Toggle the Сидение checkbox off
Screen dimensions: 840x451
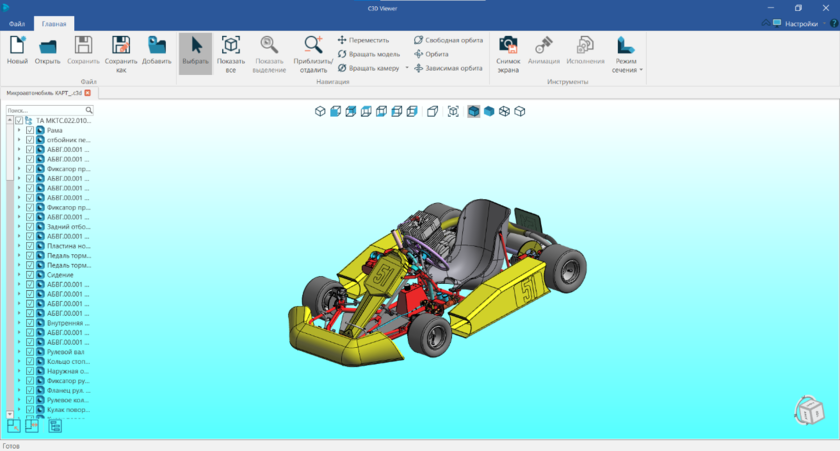pyautogui.click(x=30, y=274)
